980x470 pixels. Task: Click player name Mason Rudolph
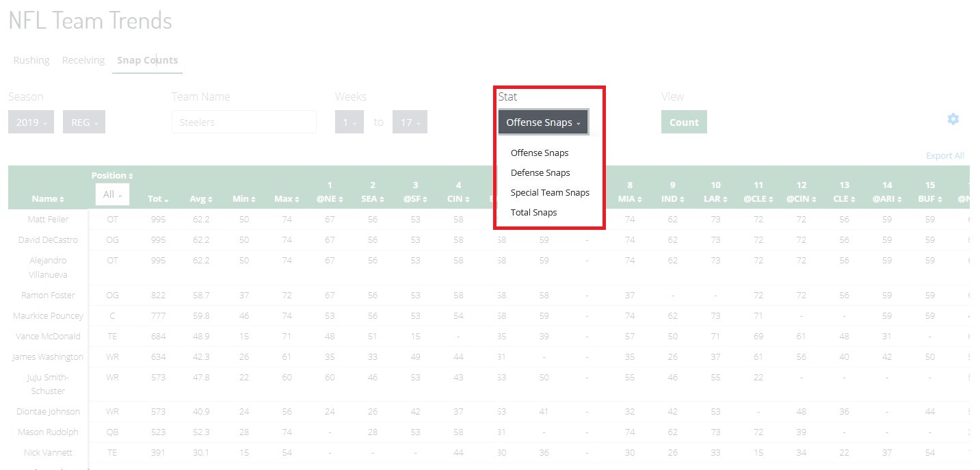48,432
